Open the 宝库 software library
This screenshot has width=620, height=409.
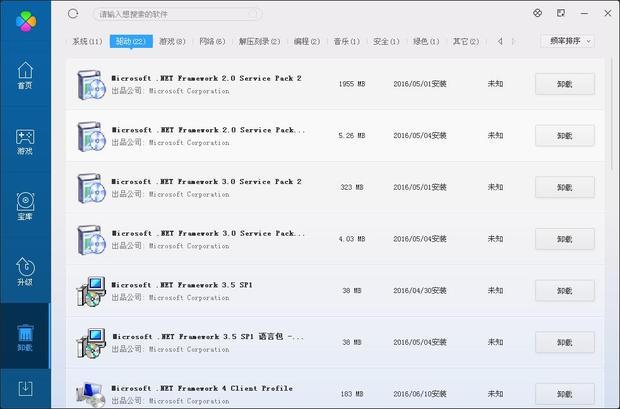[x=25, y=206]
